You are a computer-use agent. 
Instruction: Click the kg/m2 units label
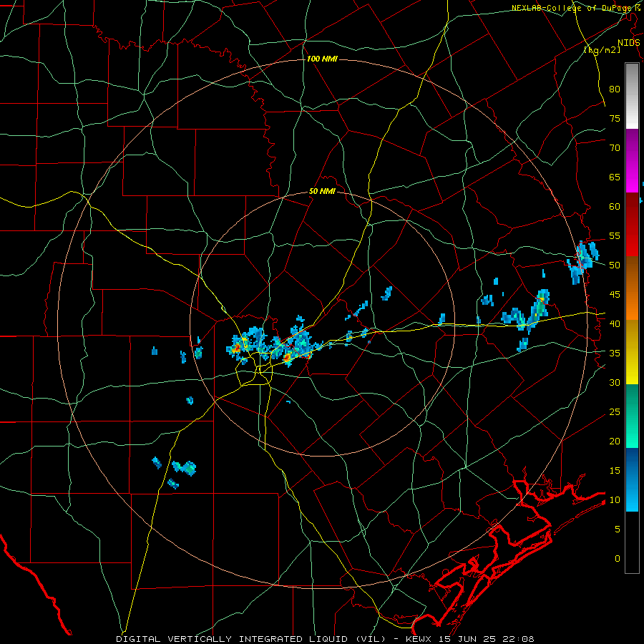click(x=602, y=50)
